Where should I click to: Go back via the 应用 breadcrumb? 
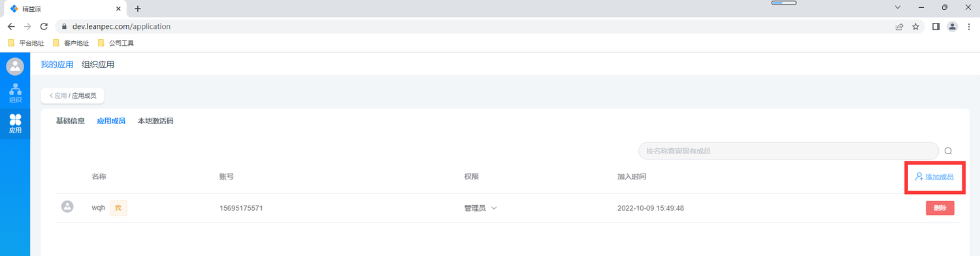(x=58, y=96)
